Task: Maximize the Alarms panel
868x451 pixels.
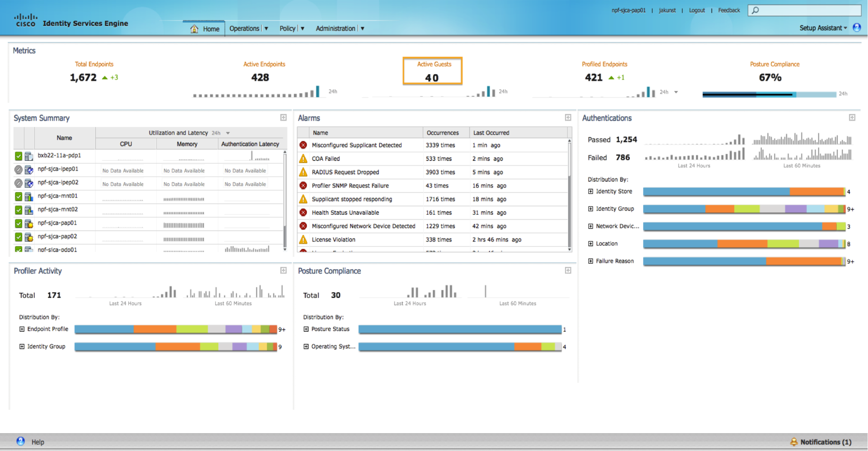Action: point(568,117)
